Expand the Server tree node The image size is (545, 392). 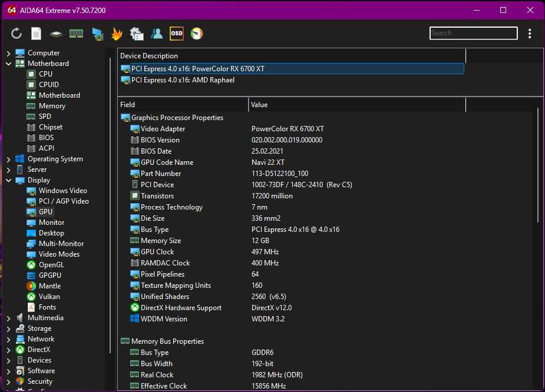8,170
